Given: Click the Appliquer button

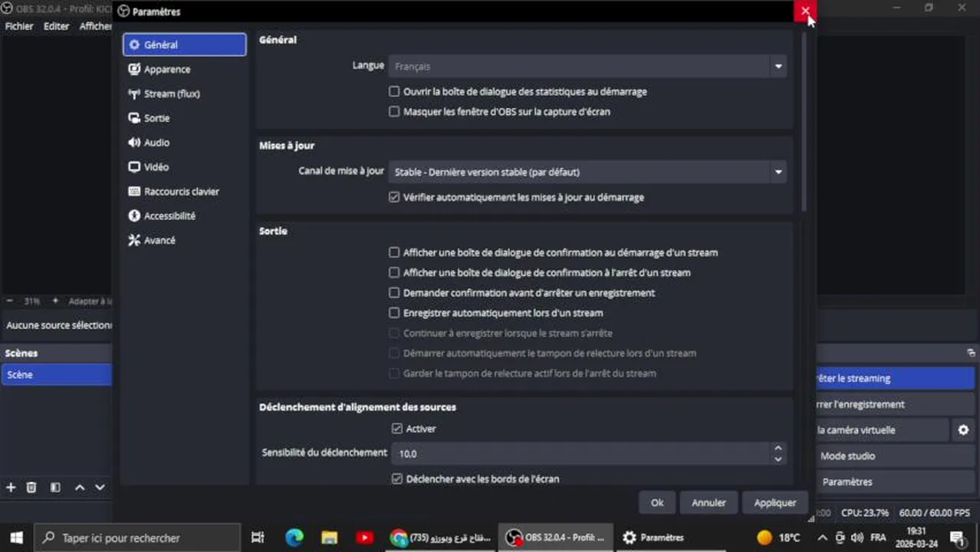Looking at the screenshot, I should 774,503.
